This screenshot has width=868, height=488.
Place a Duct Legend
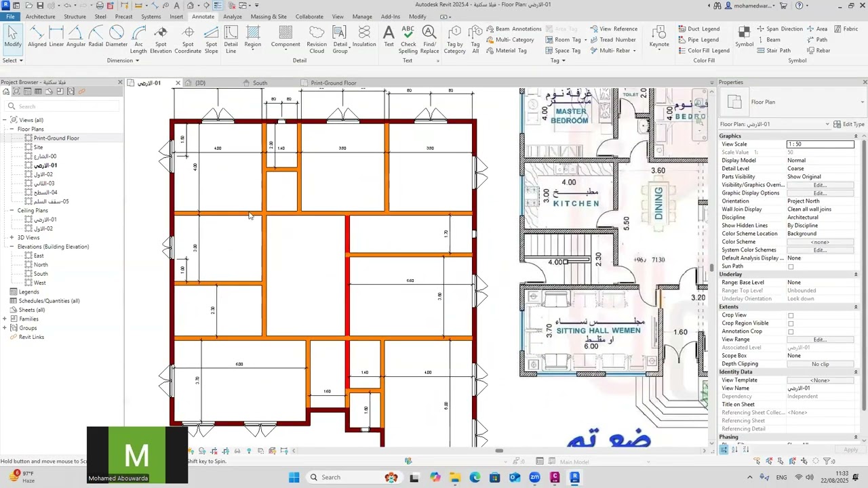(698, 29)
